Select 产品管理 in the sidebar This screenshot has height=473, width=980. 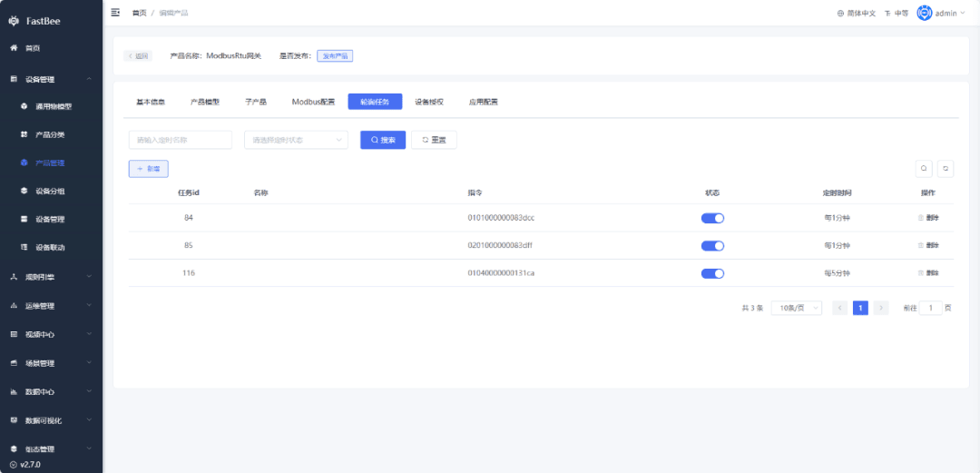click(x=50, y=163)
